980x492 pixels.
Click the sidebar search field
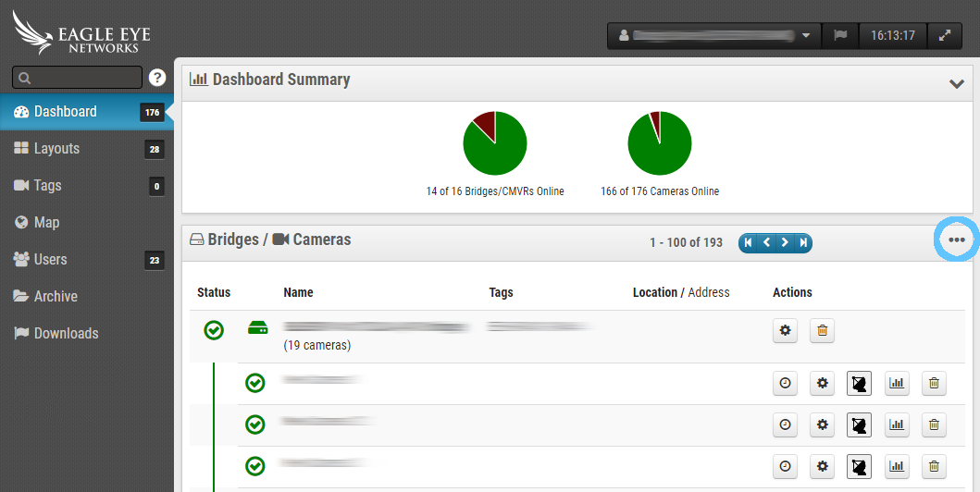click(x=78, y=78)
